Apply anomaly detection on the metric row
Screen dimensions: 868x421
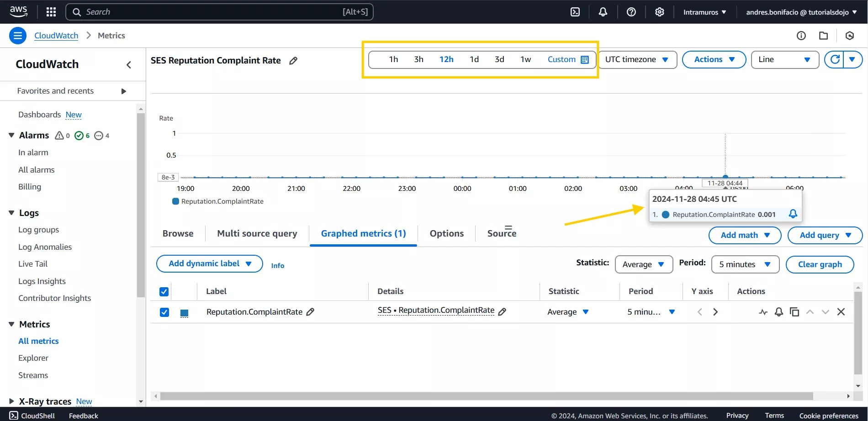point(763,312)
